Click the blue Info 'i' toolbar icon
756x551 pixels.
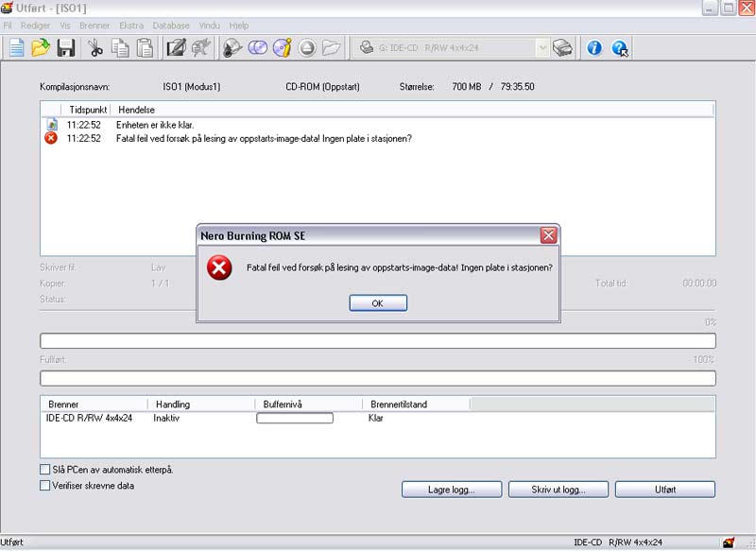[594, 47]
